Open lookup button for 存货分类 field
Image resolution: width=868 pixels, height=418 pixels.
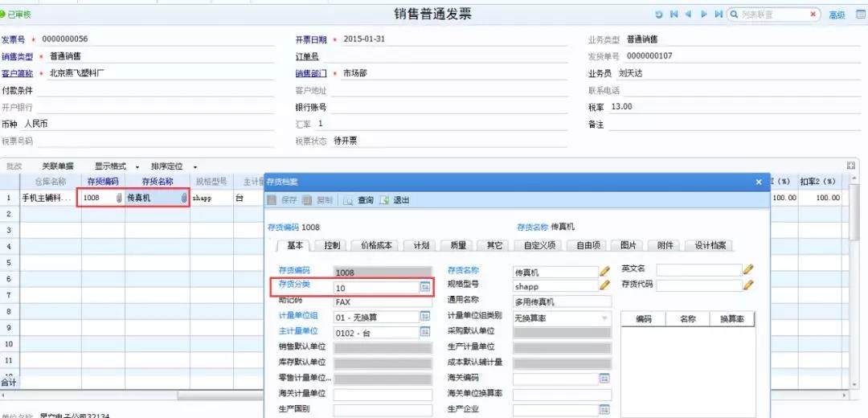(x=425, y=287)
